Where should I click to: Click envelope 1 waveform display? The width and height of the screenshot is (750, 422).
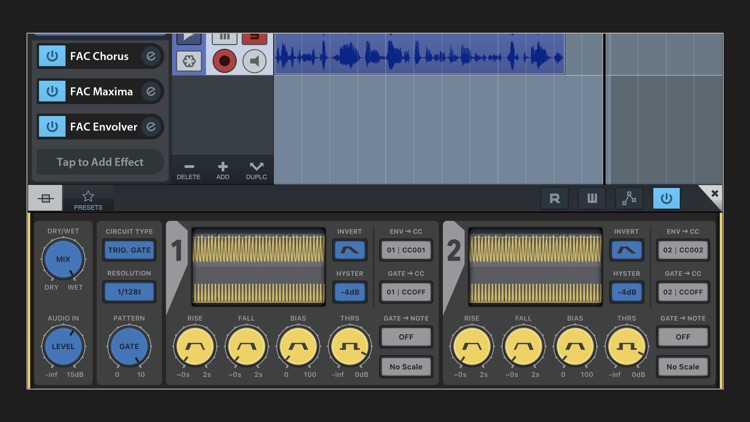click(x=258, y=267)
